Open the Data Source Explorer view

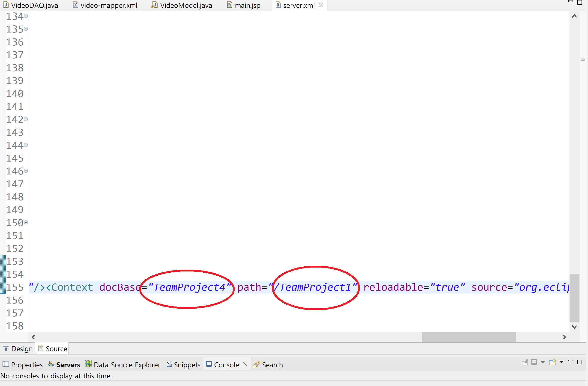127,365
